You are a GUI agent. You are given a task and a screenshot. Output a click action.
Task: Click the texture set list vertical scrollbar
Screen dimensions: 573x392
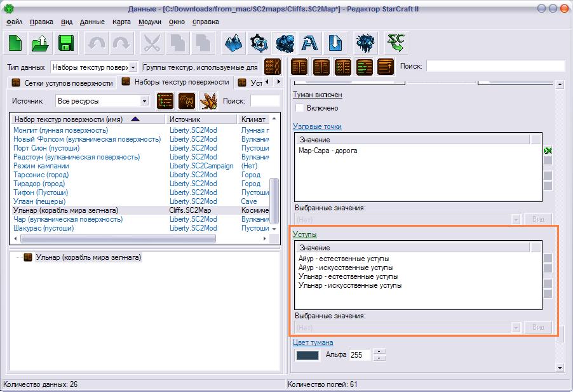pyautogui.click(x=274, y=200)
